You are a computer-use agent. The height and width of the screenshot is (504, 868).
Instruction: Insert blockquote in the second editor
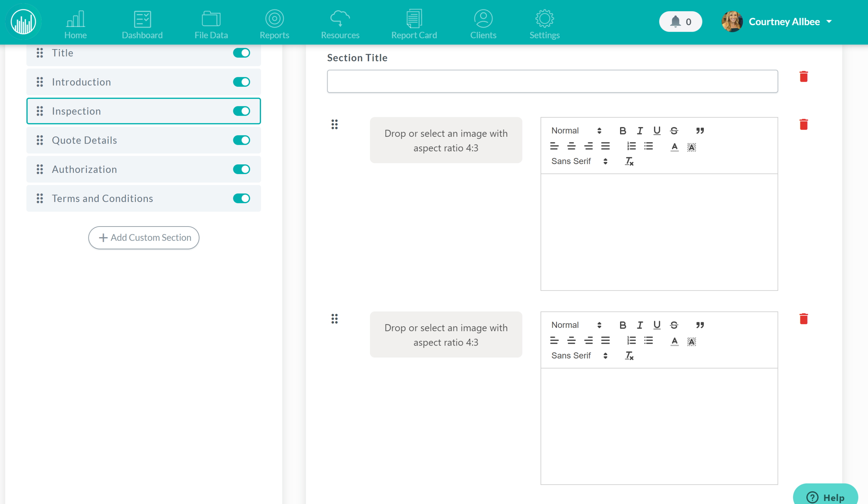click(x=699, y=325)
